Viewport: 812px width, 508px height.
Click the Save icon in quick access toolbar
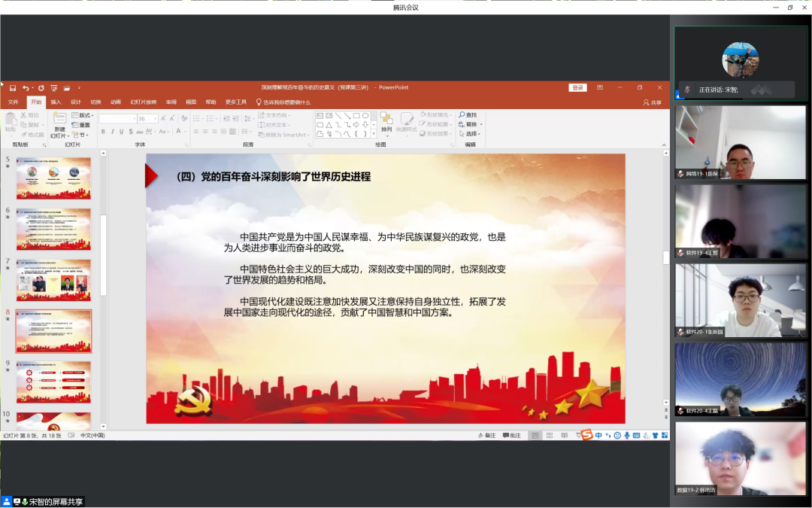pyautogui.click(x=13, y=88)
